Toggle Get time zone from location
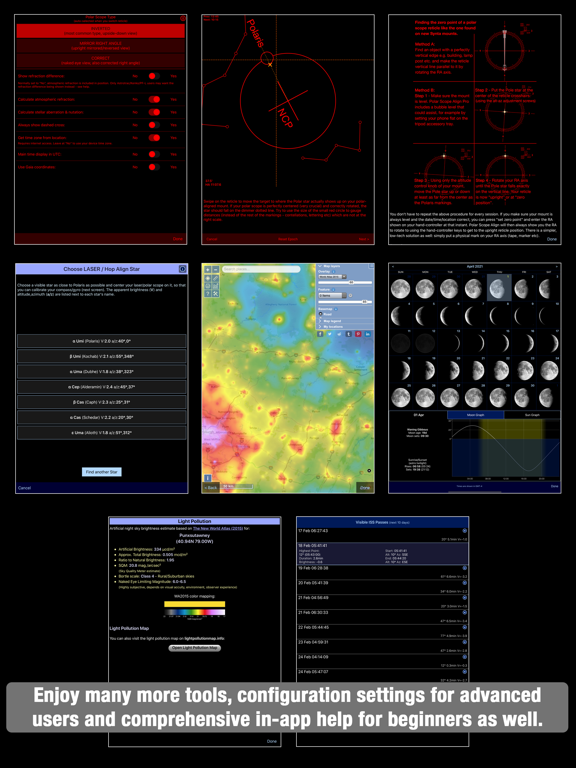Screen dimensions: 576x768 (x=154, y=138)
